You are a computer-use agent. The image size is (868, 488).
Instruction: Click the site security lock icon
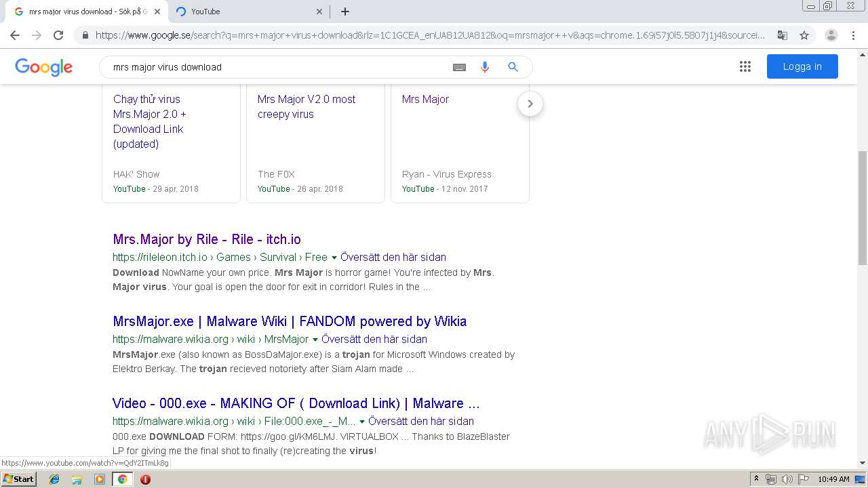click(85, 35)
